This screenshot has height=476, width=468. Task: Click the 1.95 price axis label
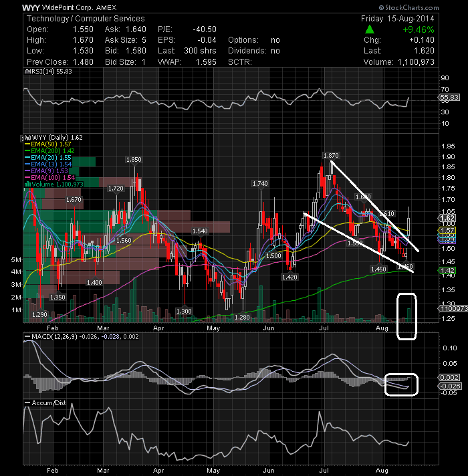point(448,146)
